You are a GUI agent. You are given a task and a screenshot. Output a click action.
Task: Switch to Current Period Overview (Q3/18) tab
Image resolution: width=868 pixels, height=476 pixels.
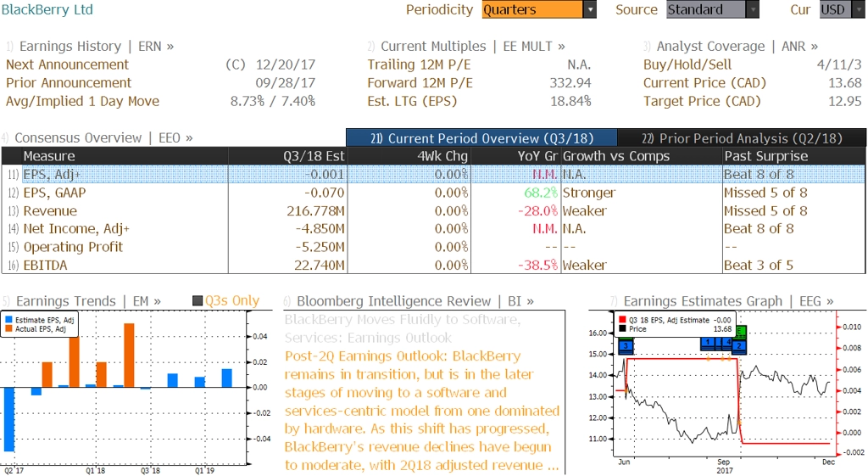[x=481, y=138]
